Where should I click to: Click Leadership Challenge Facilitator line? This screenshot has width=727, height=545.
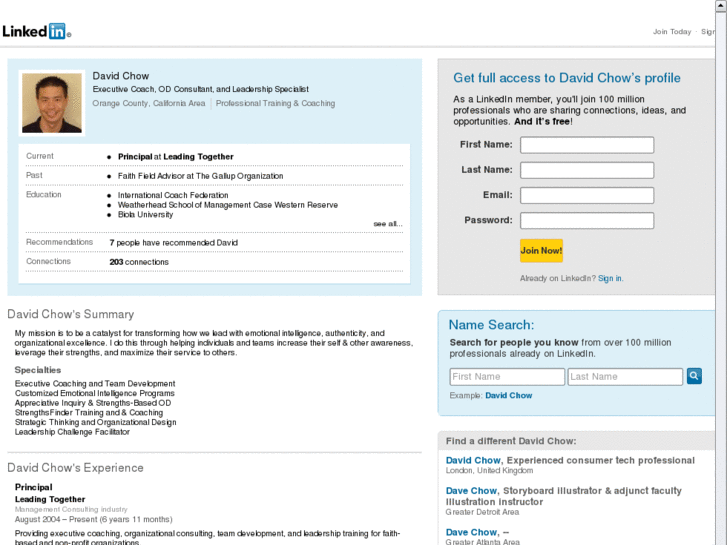(x=72, y=432)
